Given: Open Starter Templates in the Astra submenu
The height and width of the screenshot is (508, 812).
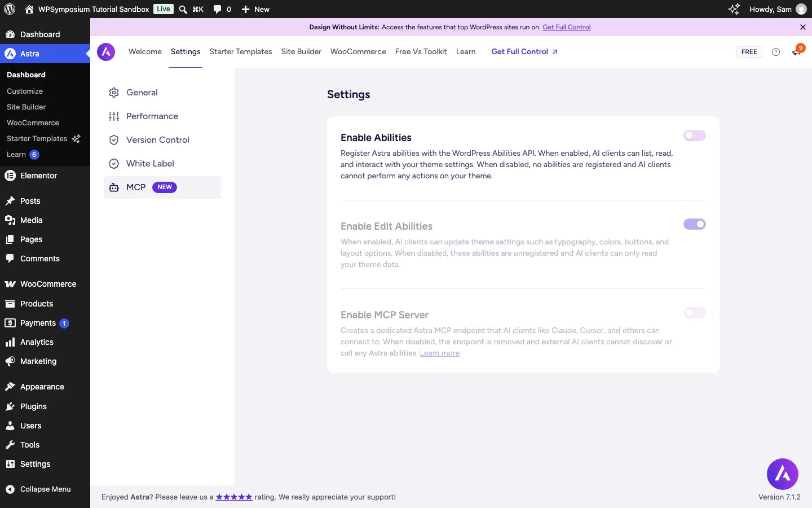Looking at the screenshot, I should 45,138.
